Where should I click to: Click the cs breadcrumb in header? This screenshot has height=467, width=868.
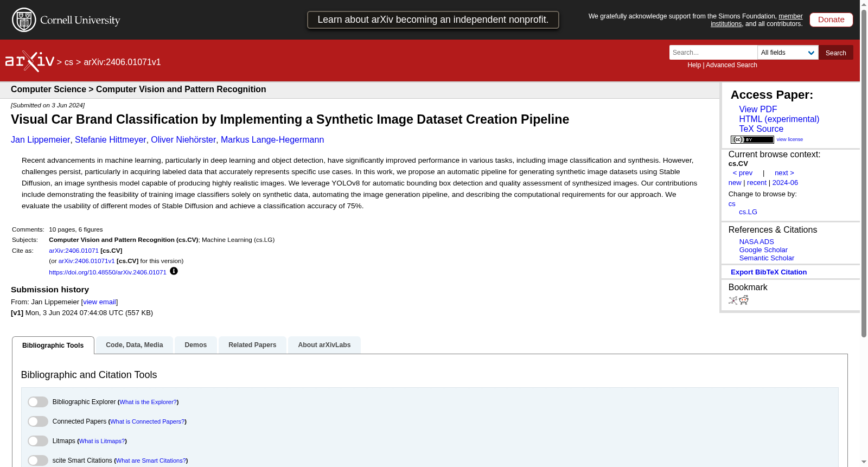69,62
